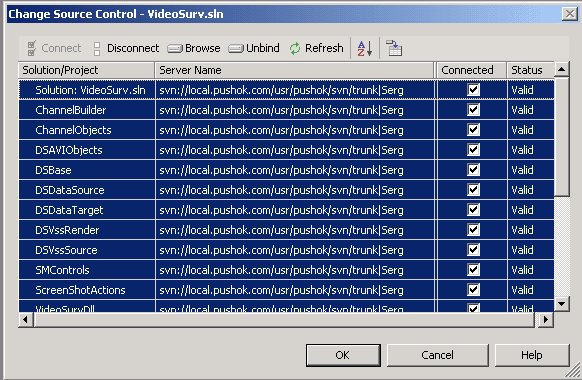Toggle Connected checkbox for DSVssRender
Screen dimensions: 582x380
point(473,230)
